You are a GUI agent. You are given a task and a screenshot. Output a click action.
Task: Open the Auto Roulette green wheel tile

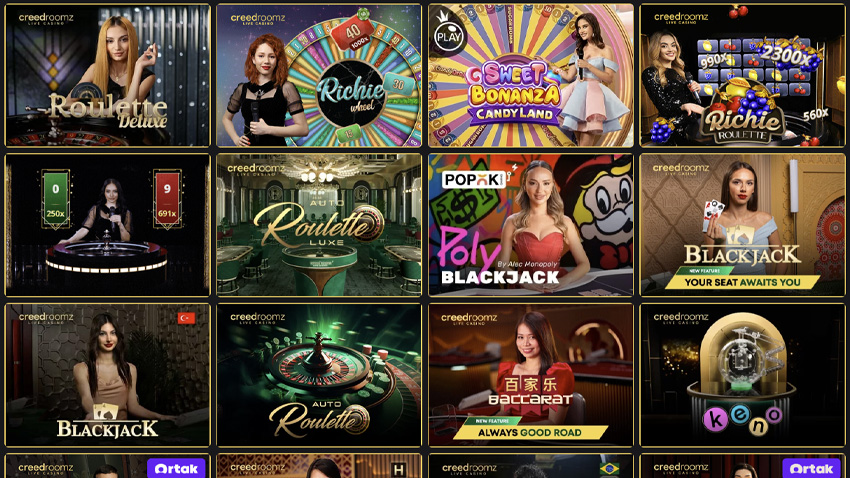point(319,375)
